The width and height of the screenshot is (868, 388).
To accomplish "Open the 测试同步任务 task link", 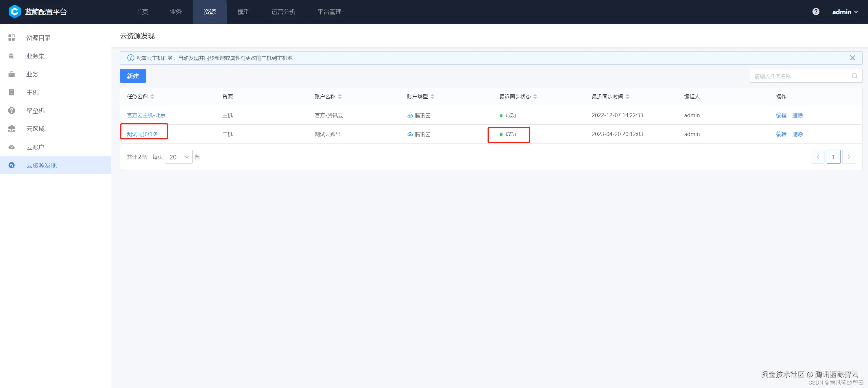I will (142, 134).
